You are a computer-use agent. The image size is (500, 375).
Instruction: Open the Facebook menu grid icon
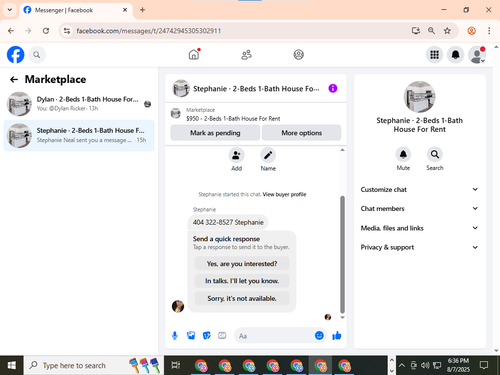click(434, 55)
